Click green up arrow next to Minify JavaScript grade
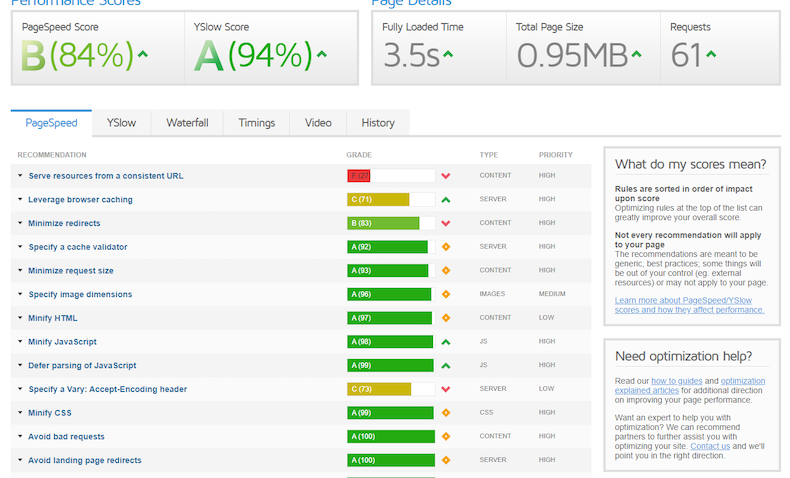790x478 pixels. tap(446, 342)
